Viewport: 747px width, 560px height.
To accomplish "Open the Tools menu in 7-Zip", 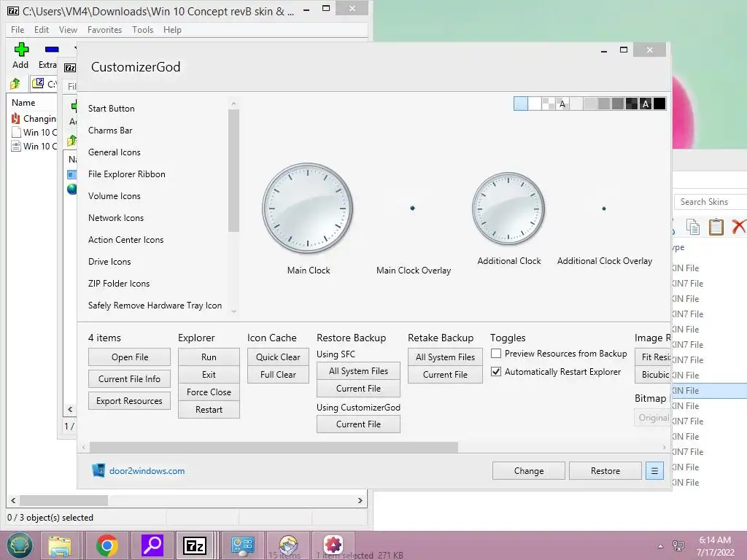I will [x=143, y=29].
